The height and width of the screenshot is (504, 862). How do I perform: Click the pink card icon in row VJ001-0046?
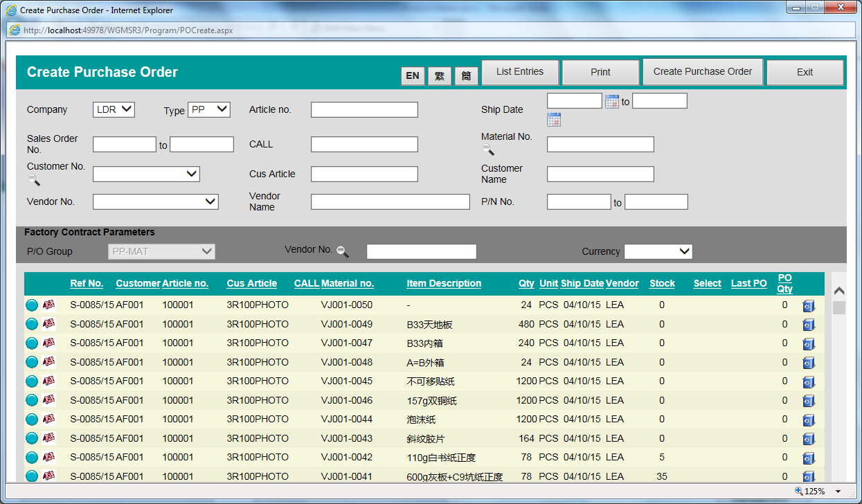click(x=48, y=400)
